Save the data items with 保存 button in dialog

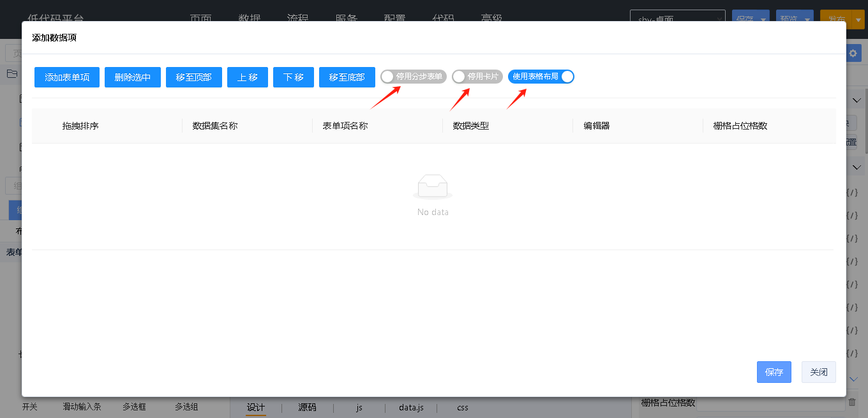tap(774, 372)
